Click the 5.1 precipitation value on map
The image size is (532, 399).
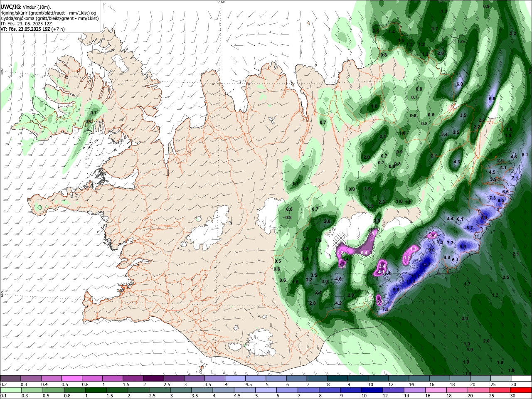tap(525, 155)
